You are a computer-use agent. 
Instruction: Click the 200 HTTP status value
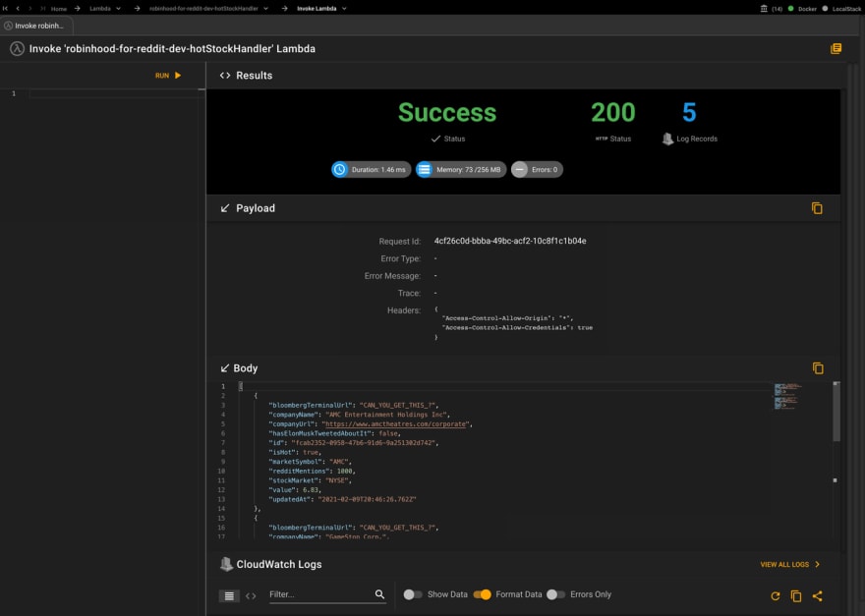pyautogui.click(x=613, y=113)
